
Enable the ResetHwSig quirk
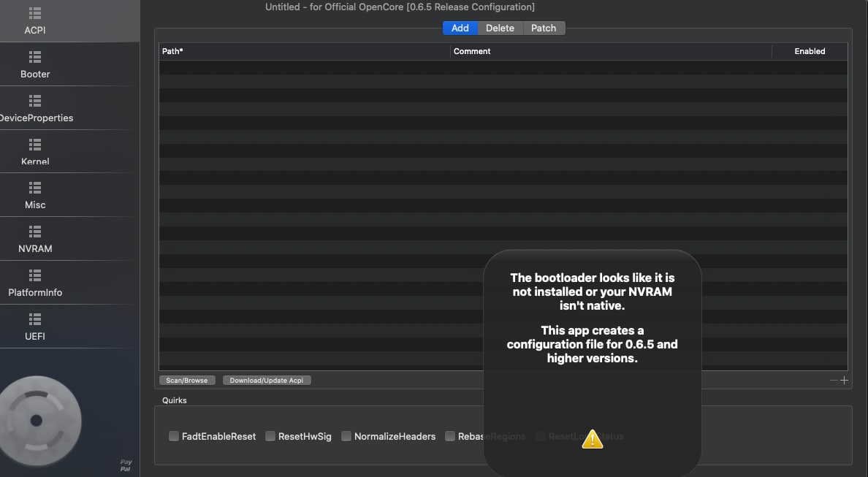click(x=270, y=436)
